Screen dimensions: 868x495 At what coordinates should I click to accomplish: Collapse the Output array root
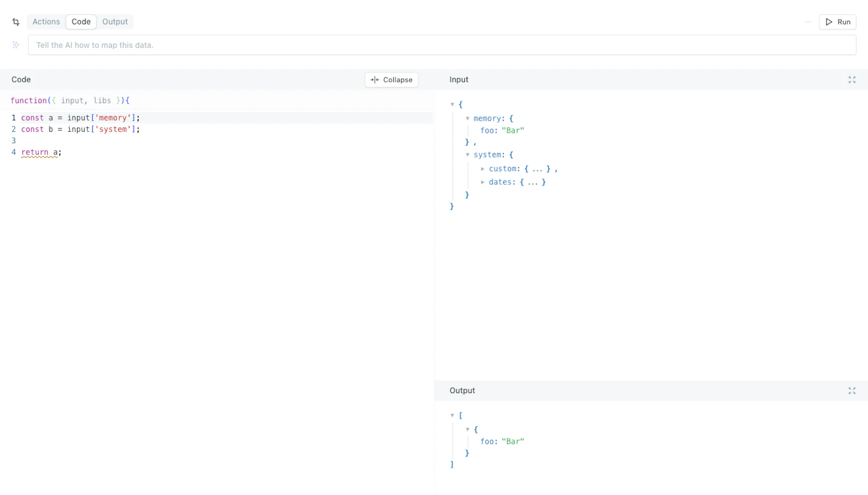[x=452, y=416]
